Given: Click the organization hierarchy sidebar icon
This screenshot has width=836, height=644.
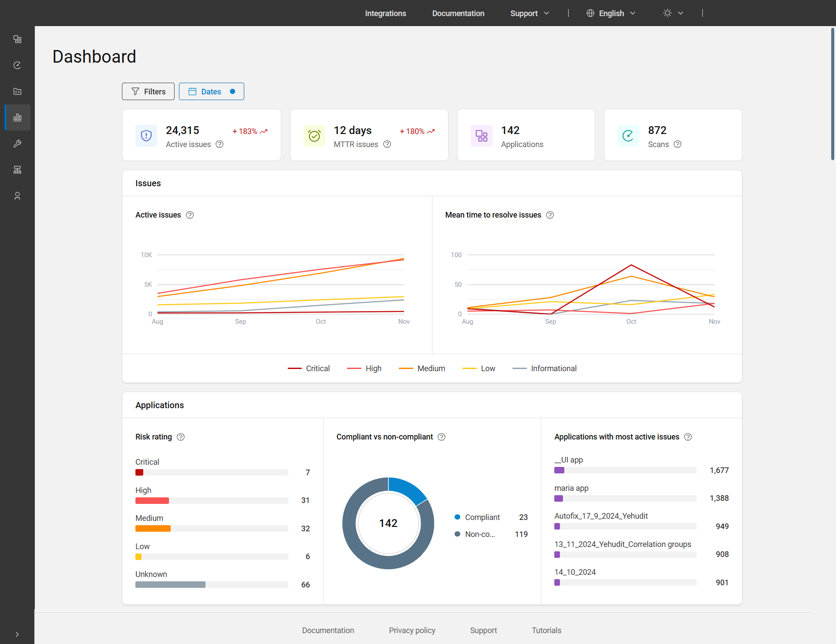Looking at the screenshot, I should [x=17, y=170].
